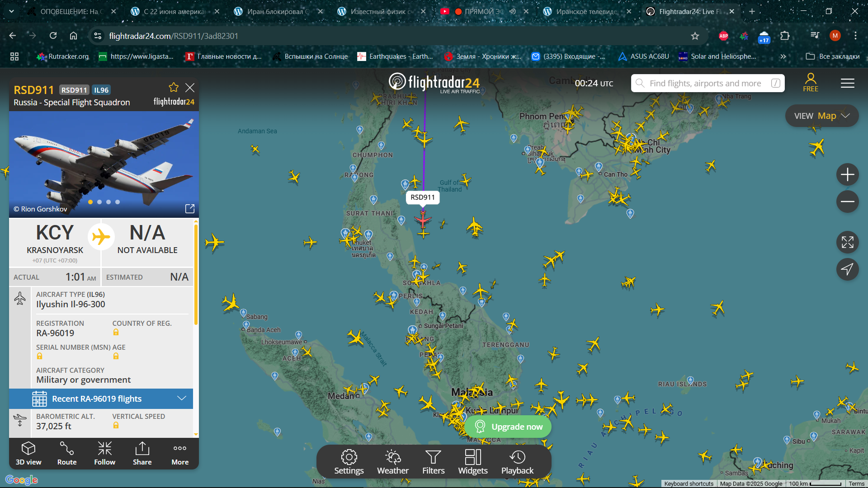
Task: Follow the RSD911 aircraft
Action: click(104, 453)
